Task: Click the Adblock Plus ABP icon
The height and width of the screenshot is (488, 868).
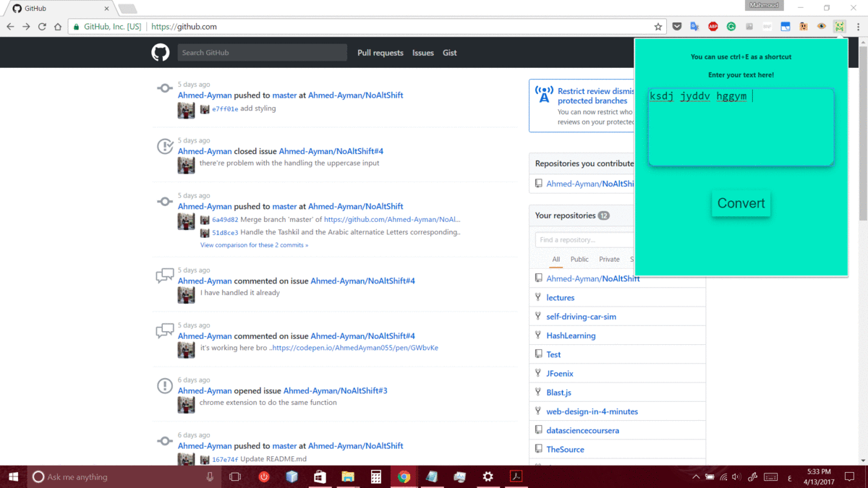Action: click(713, 27)
